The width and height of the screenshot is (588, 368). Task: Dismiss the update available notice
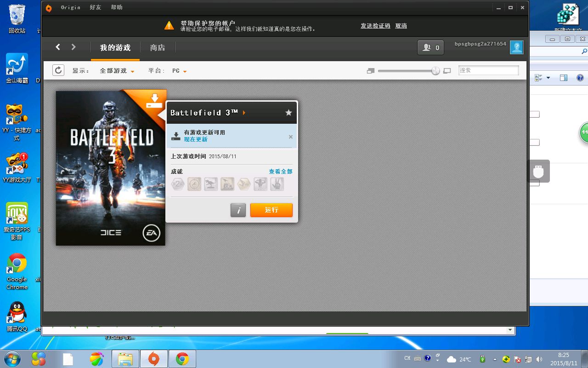pos(290,137)
